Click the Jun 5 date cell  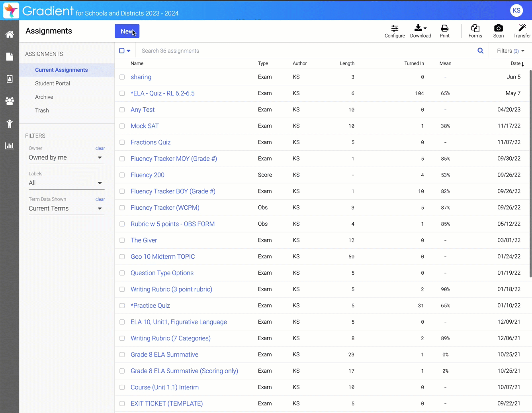[513, 77]
